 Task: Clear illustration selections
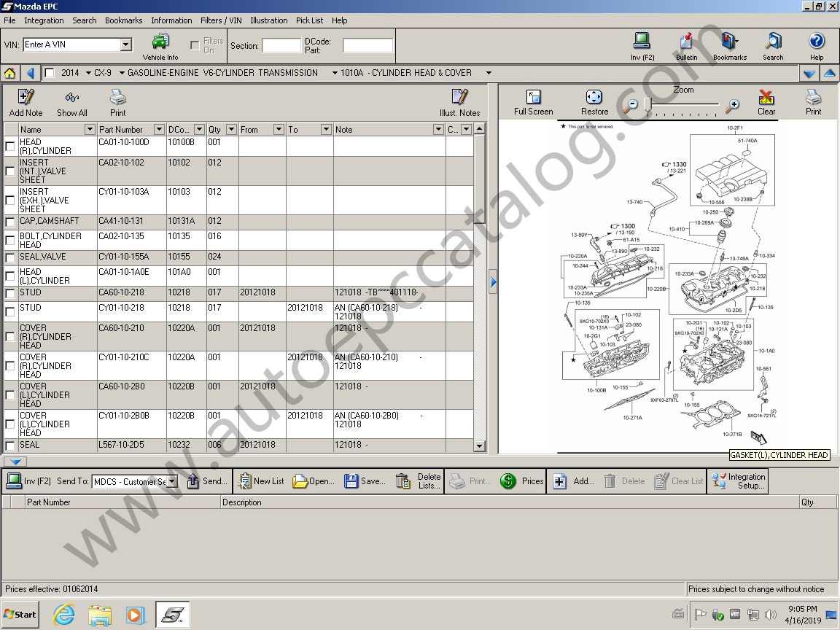(x=766, y=102)
